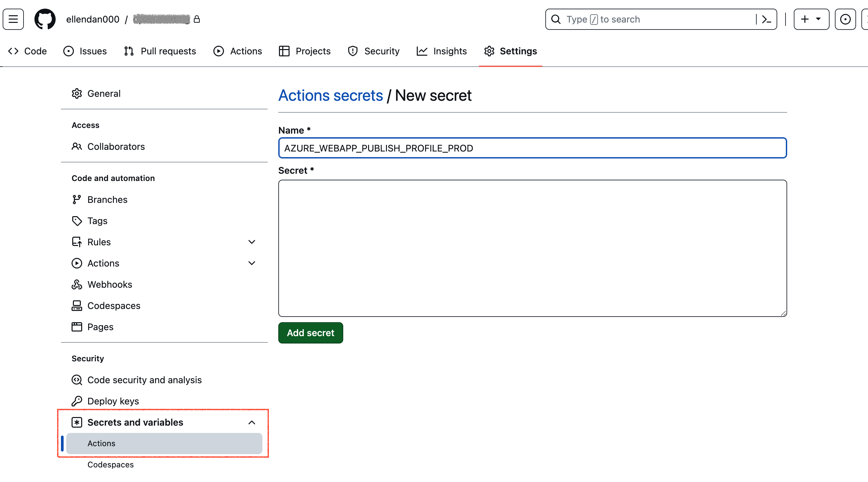Open Code security and analysis icon
The width and height of the screenshot is (868, 482).
point(77,380)
